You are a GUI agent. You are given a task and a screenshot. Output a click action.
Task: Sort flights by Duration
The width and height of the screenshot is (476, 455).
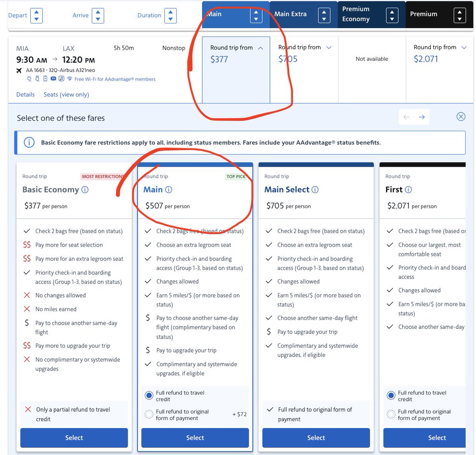tap(171, 15)
